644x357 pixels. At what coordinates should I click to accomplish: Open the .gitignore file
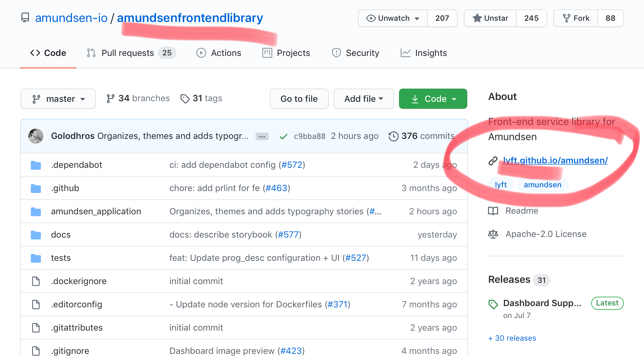coord(70,351)
